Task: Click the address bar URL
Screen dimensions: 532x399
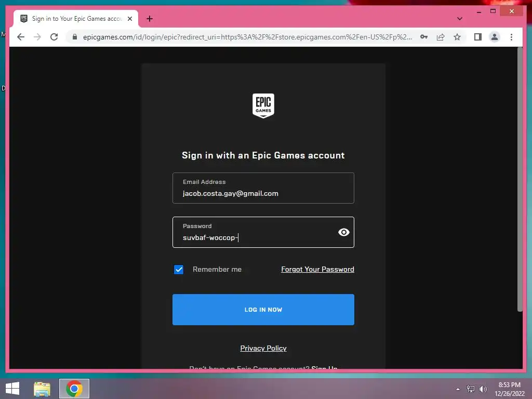Action: 247,37
